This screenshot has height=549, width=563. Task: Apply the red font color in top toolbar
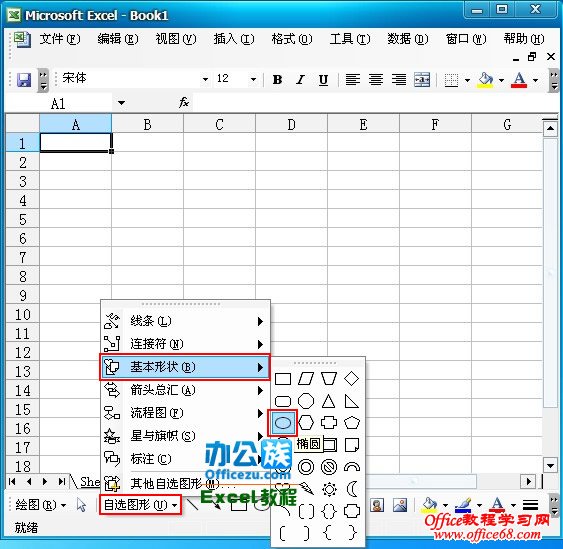[x=520, y=80]
